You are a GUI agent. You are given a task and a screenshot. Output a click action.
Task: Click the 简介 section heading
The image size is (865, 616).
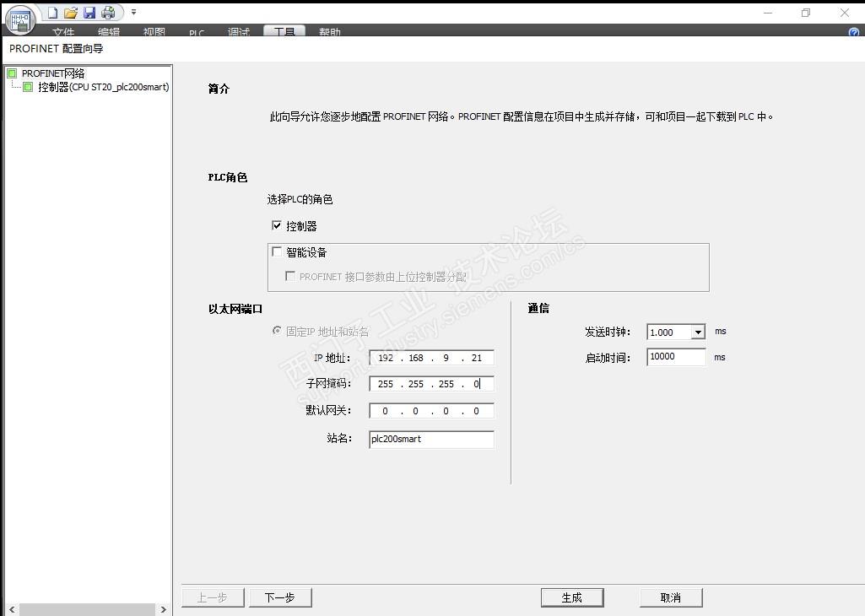pos(219,89)
